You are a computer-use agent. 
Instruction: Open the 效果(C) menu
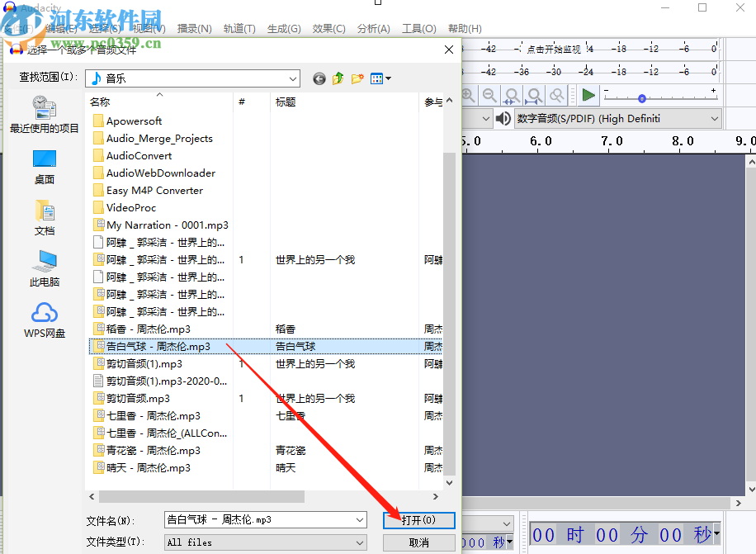328,27
